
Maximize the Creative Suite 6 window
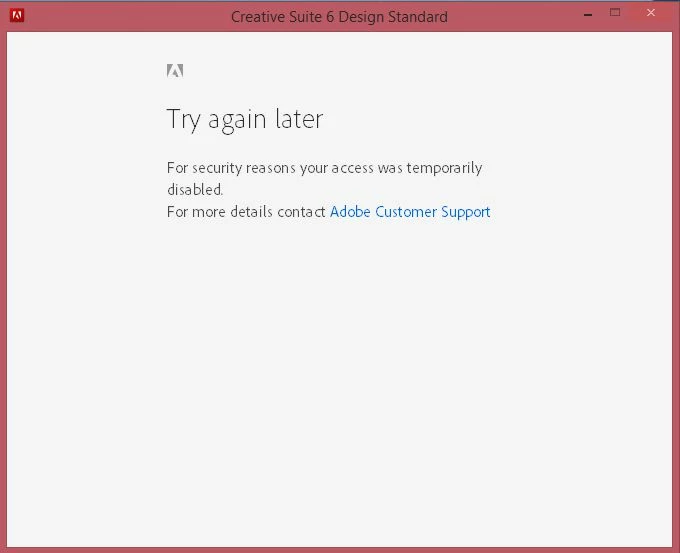615,13
